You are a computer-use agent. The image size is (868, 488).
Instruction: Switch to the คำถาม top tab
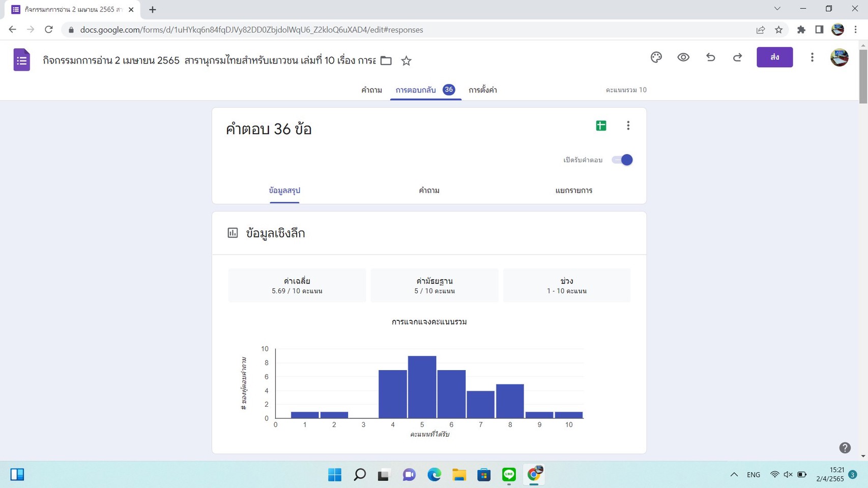click(x=371, y=90)
